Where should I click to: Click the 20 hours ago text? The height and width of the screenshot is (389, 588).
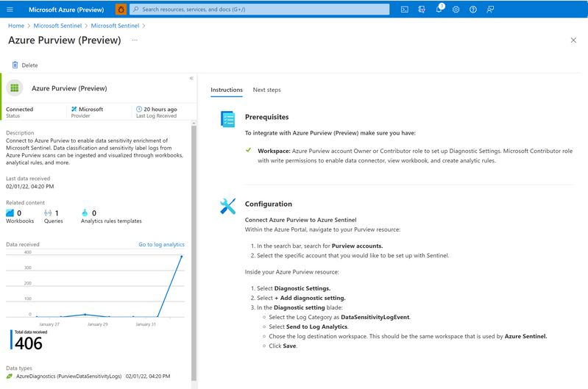point(160,109)
